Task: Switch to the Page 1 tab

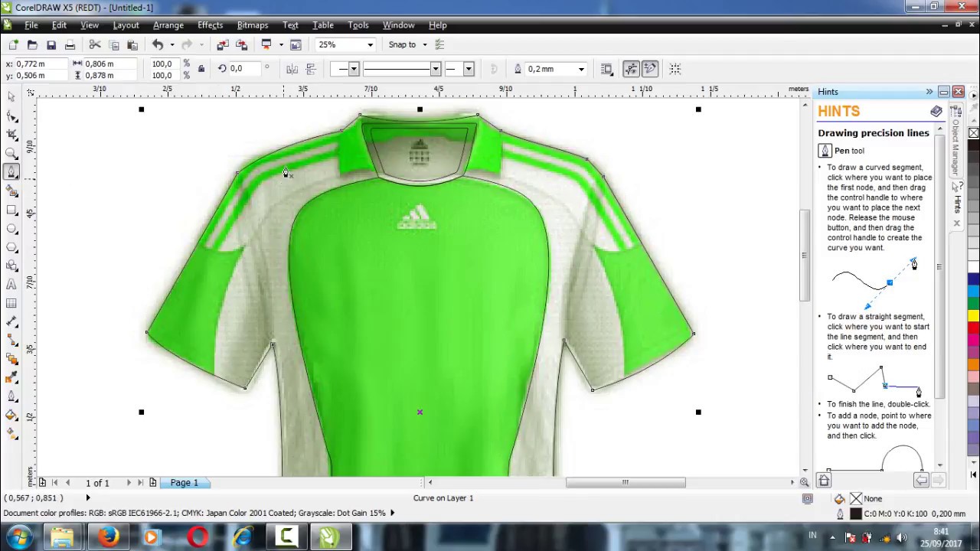Action: (184, 483)
